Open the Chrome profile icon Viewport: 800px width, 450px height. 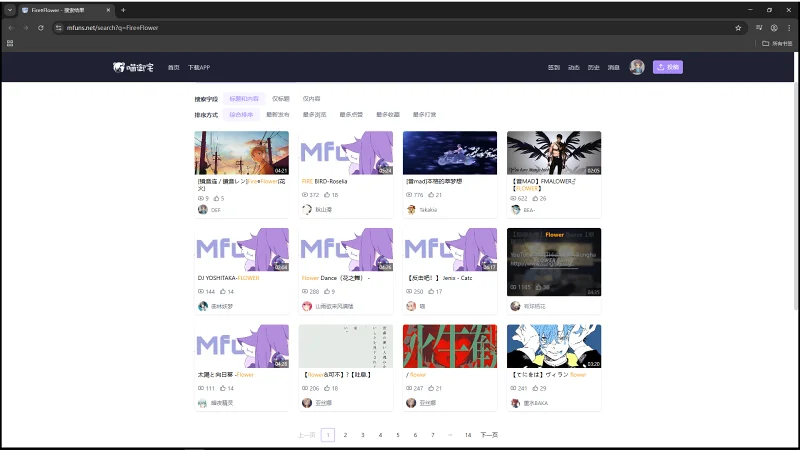coord(774,28)
